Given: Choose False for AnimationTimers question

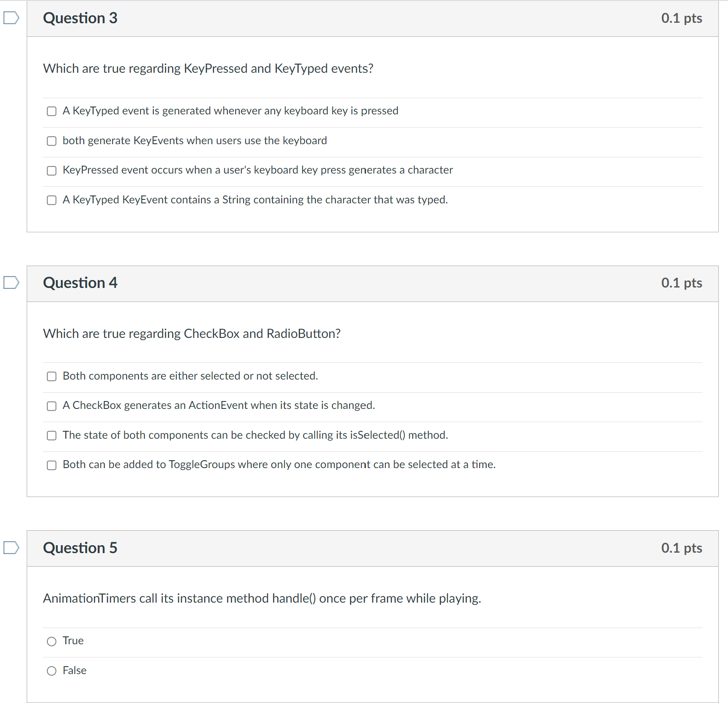Looking at the screenshot, I should point(52,671).
